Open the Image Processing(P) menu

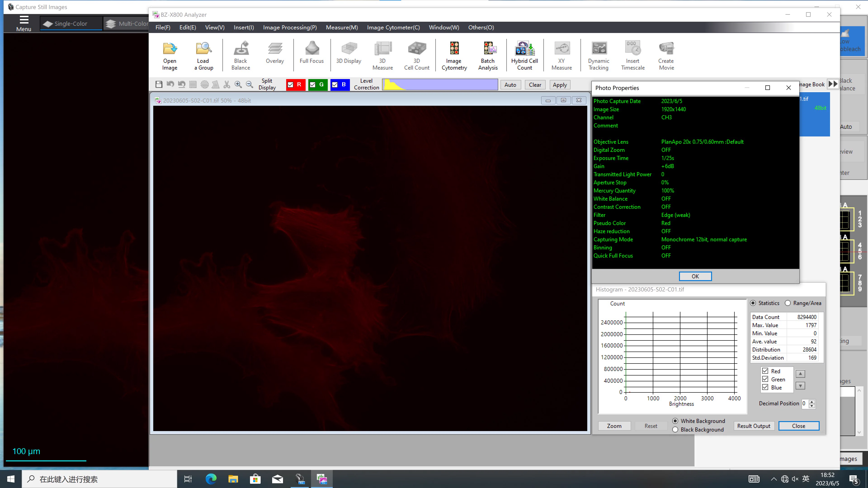pos(290,27)
